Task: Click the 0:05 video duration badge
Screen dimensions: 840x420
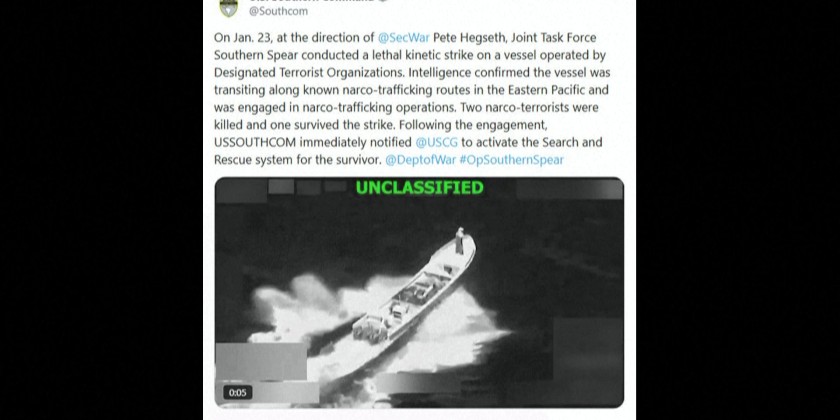Action: pyautogui.click(x=237, y=393)
